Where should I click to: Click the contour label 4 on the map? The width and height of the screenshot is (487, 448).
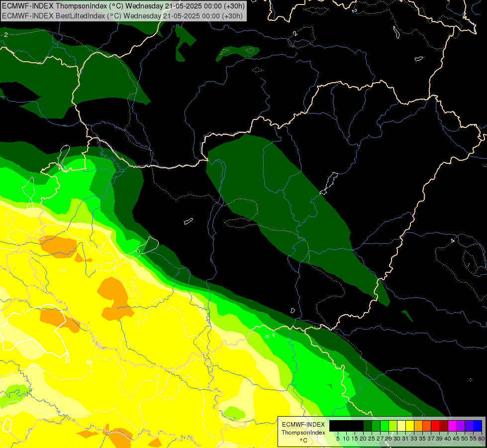[x=453, y=240]
